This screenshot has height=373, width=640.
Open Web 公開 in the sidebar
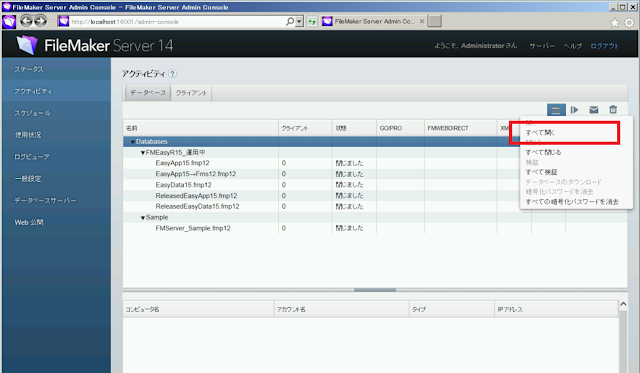click(56, 222)
